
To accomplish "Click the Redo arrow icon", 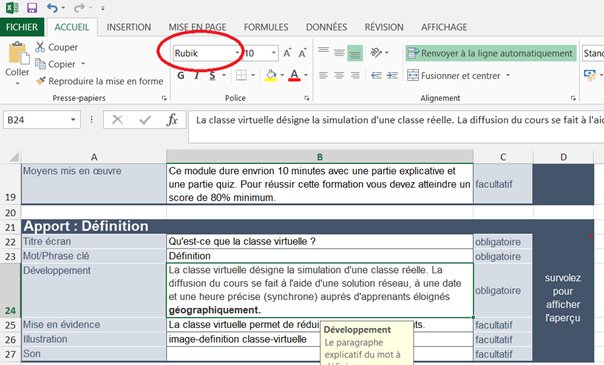I will click(79, 8).
